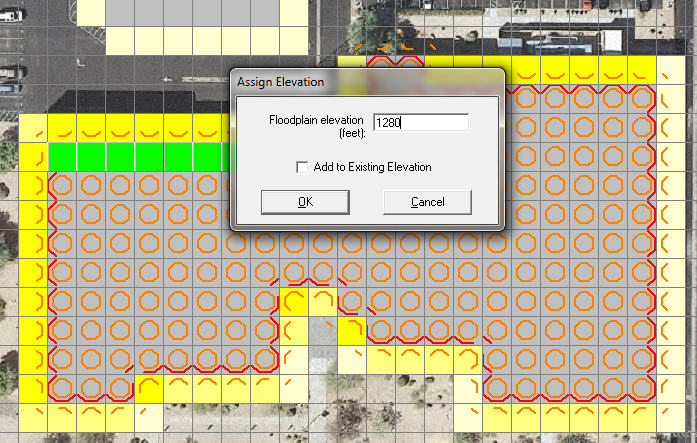
Task: Click the OK button in Assign Elevation
Action: point(305,202)
